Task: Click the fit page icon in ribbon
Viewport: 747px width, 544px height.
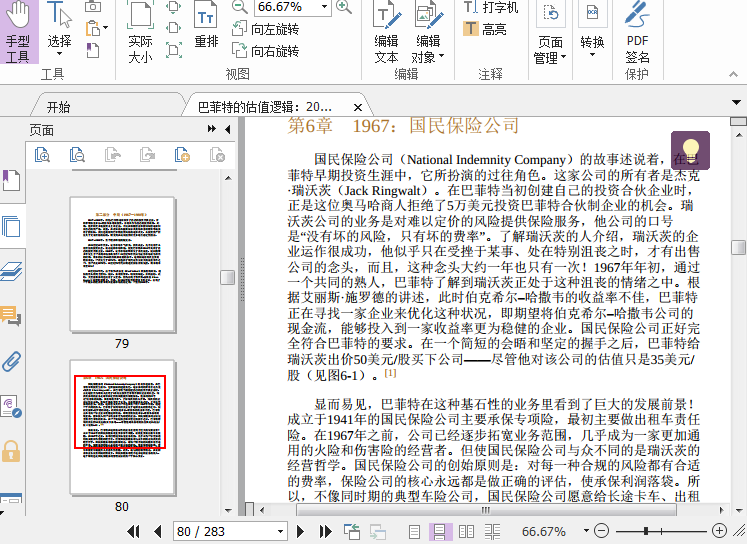Action: click(x=174, y=7)
